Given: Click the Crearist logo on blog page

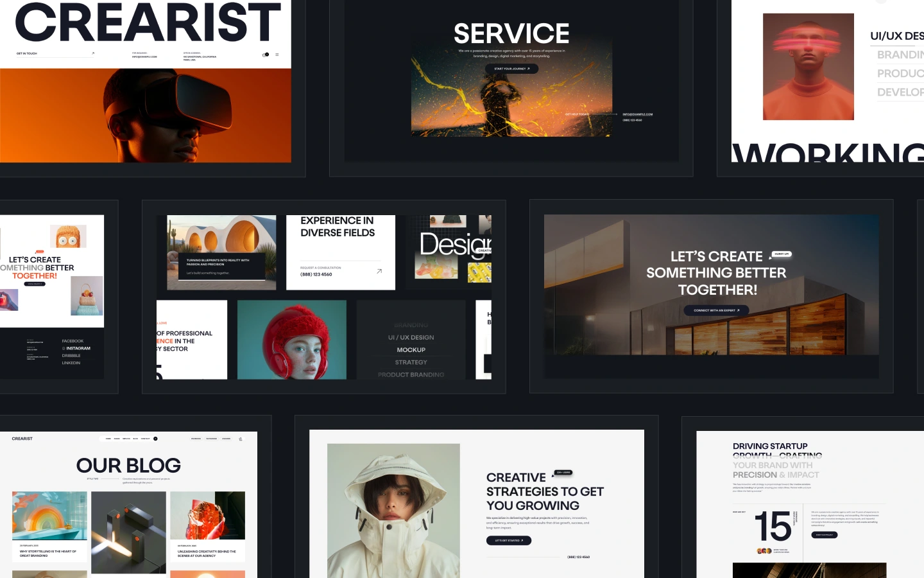Looking at the screenshot, I should point(22,439).
